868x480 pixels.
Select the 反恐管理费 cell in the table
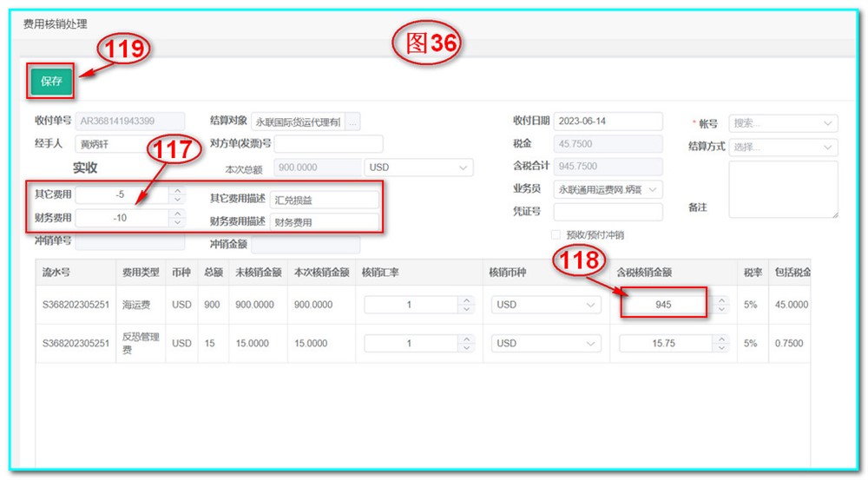pyautogui.click(x=141, y=343)
